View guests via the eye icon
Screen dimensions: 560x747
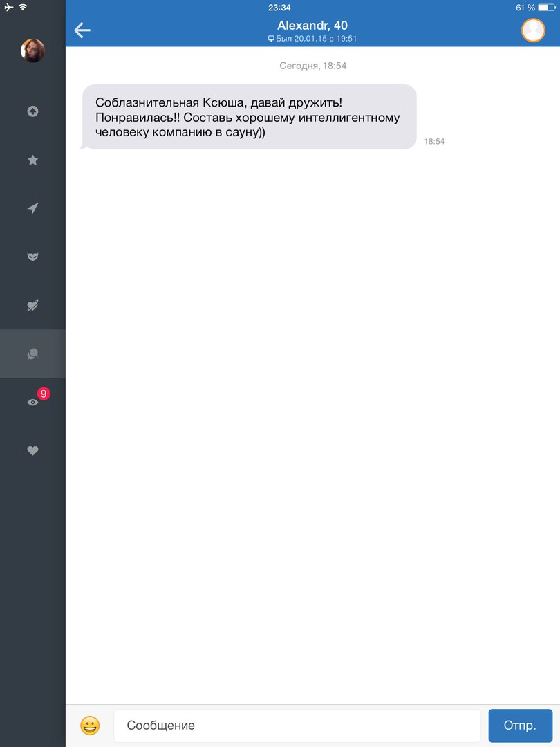click(32, 403)
